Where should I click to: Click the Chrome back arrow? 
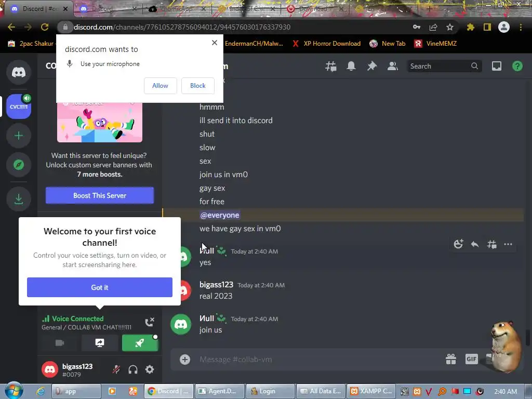tap(11, 27)
